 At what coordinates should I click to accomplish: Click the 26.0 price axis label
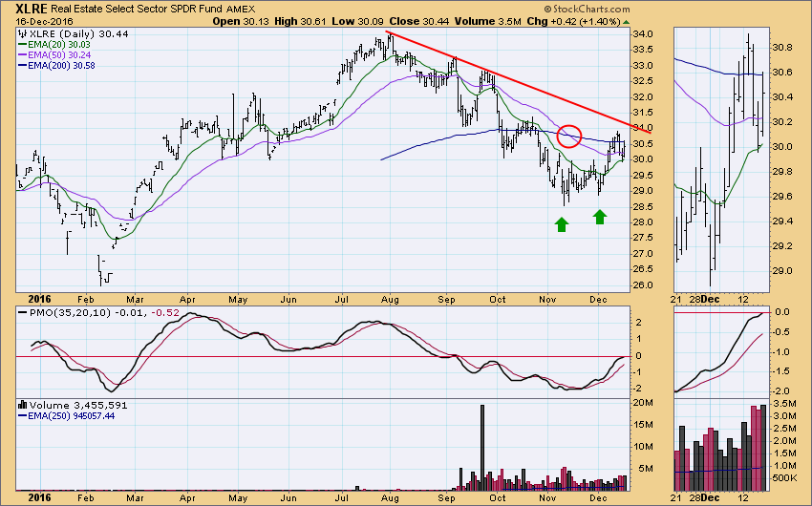(644, 285)
